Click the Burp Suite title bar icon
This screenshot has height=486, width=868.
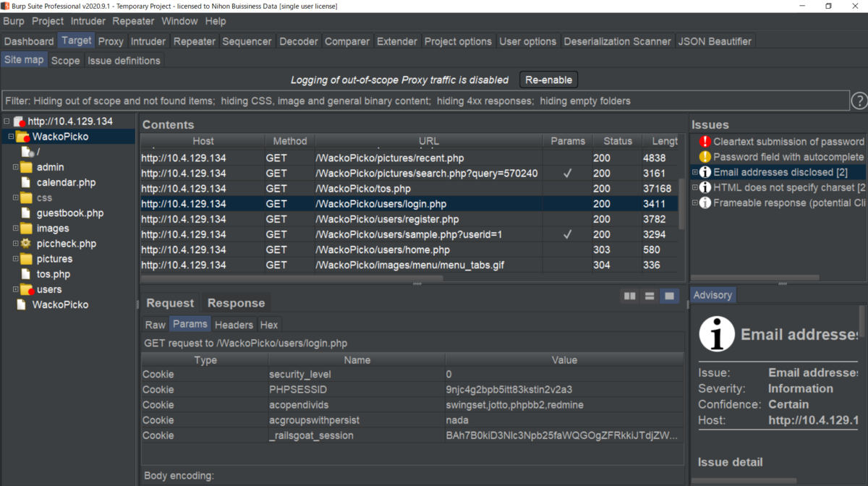click(6, 6)
